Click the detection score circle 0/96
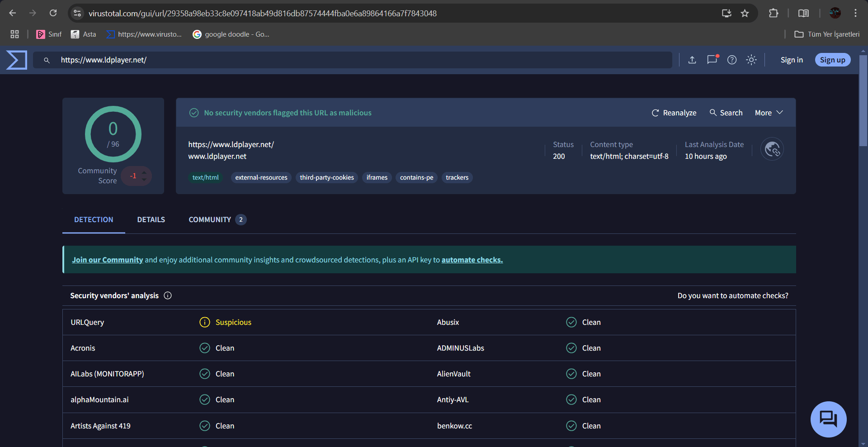Viewport: 868px width, 447px height. (x=113, y=134)
